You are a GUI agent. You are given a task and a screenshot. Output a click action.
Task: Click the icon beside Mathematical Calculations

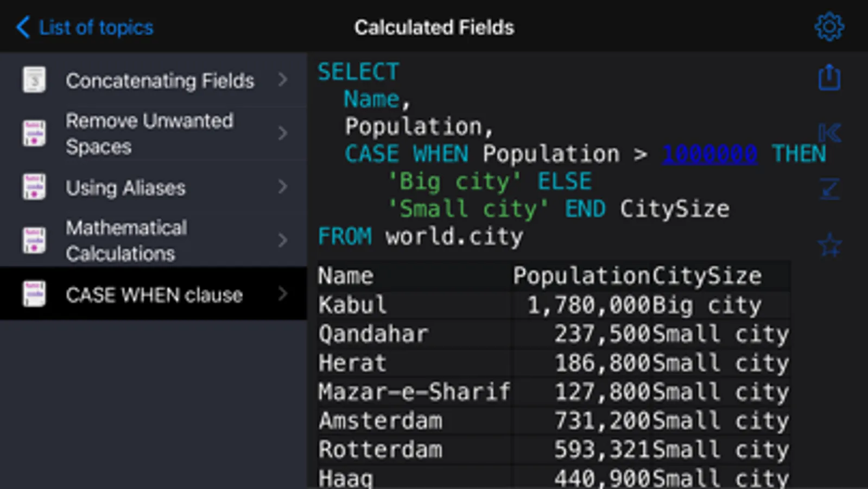coord(34,240)
